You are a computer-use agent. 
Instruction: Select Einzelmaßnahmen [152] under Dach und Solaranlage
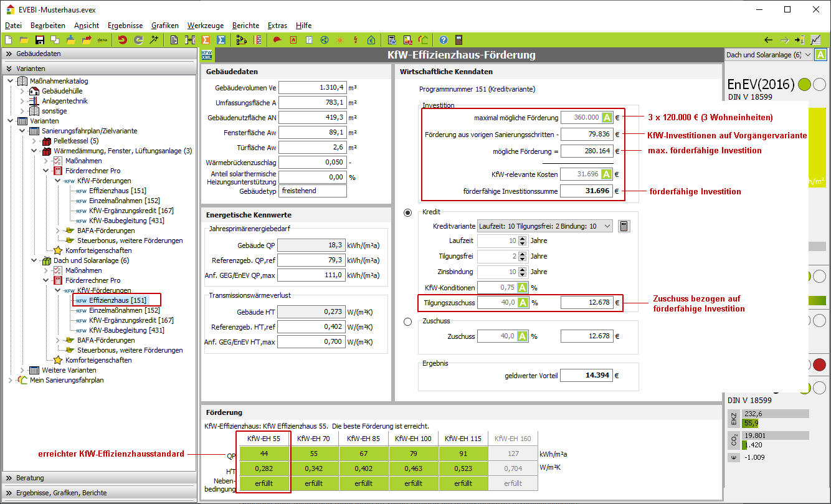[124, 310]
